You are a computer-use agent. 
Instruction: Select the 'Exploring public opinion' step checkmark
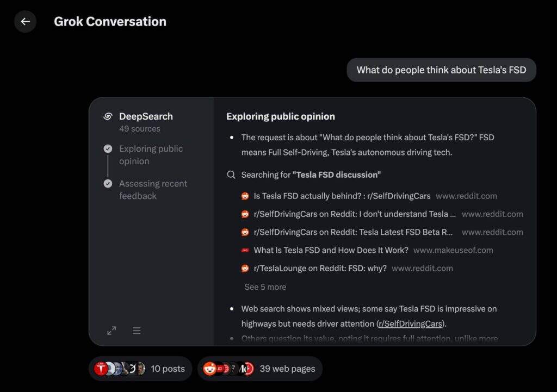point(108,149)
